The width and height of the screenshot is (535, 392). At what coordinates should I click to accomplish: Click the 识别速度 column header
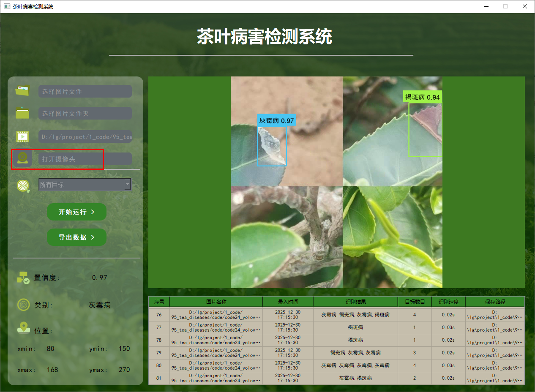point(448,302)
